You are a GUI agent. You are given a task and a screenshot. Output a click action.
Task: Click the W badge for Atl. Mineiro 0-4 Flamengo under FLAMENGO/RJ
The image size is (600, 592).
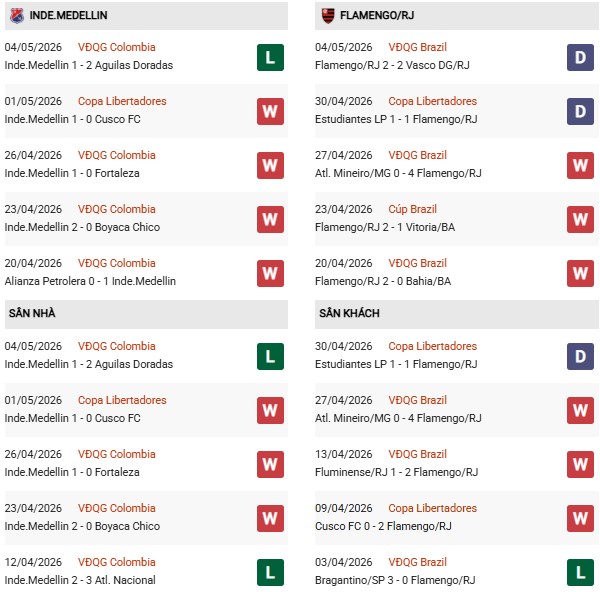[x=580, y=165]
